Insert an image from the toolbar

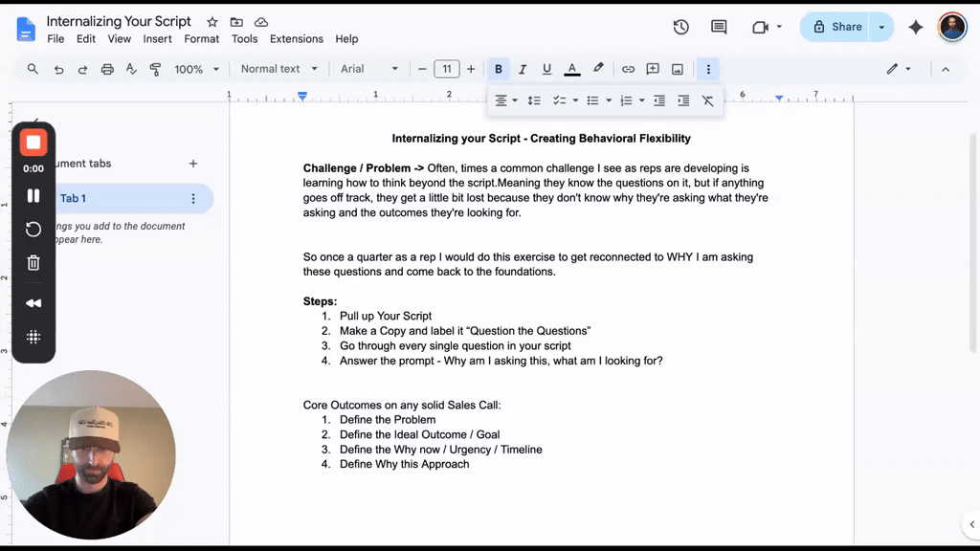click(678, 69)
